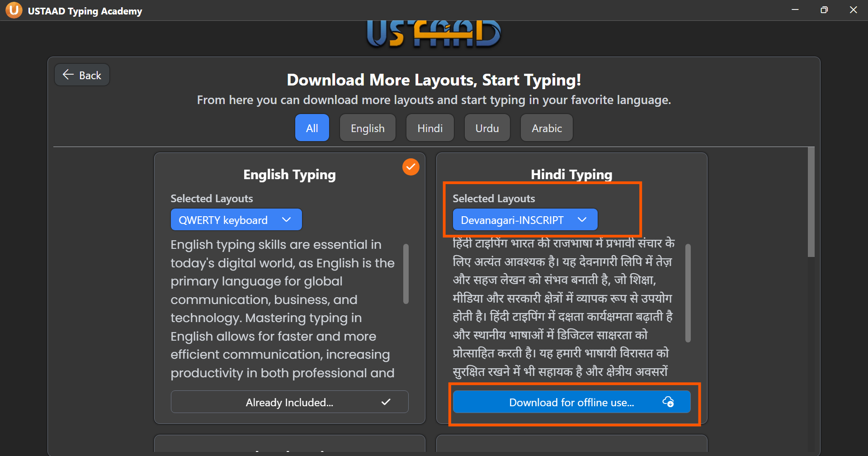Go back using the Back button
Image resolution: width=868 pixels, height=456 pixels.
pos(82,75)
